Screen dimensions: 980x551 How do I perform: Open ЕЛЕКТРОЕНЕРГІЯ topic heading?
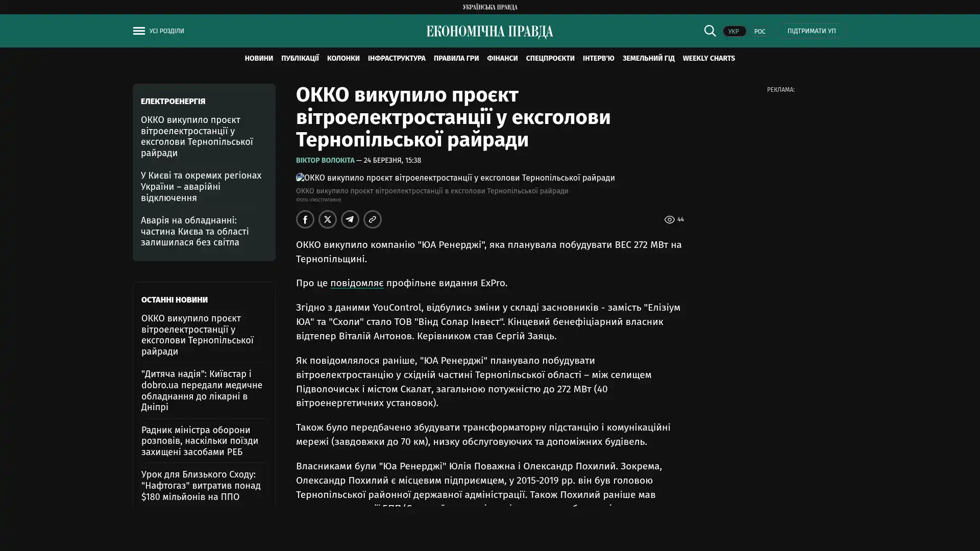pyautogui.click(x=173, y=101)
